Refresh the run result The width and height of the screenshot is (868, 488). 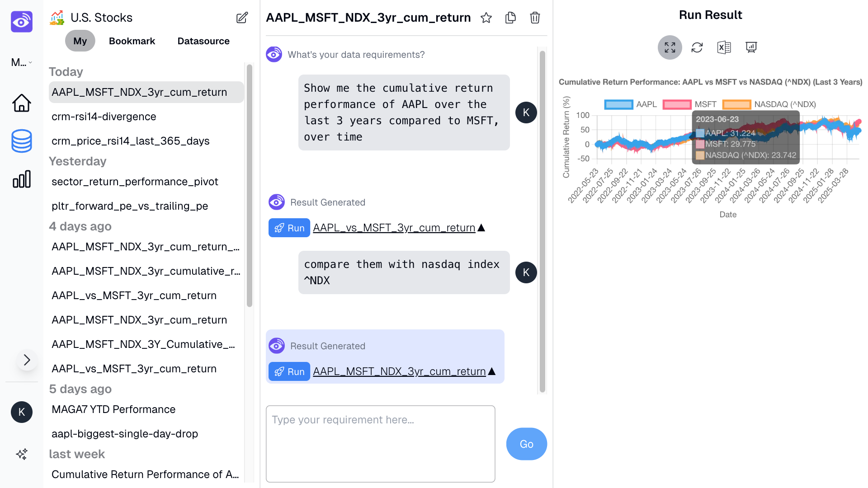coord(697,47)
